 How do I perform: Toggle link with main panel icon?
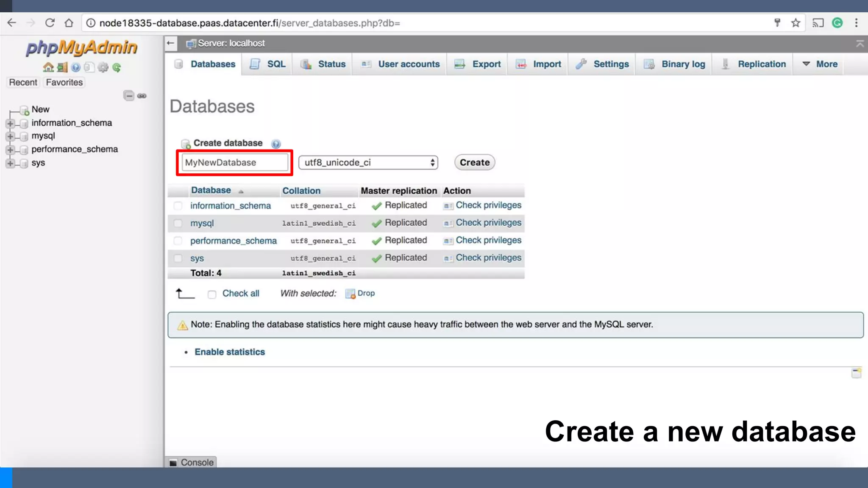tap(142, 96)
